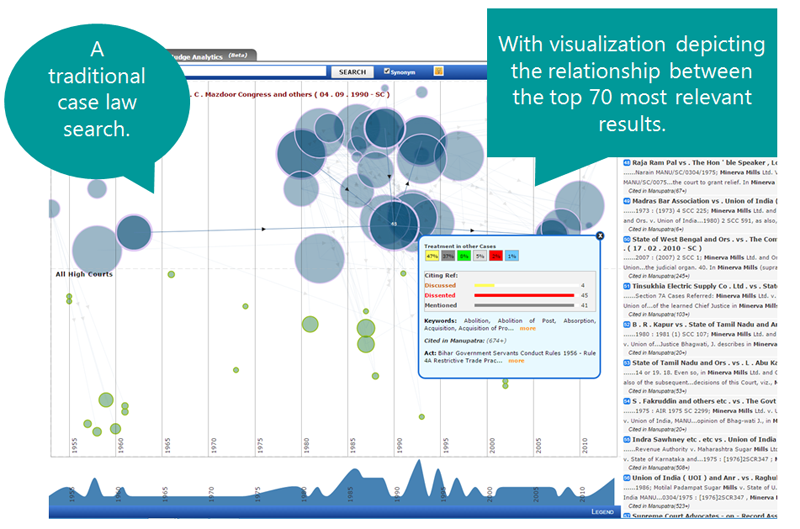This screenshot has width=800, height=529.
Task: Click the Mazdoor Congress case title heading
Action: click(291, 94)
